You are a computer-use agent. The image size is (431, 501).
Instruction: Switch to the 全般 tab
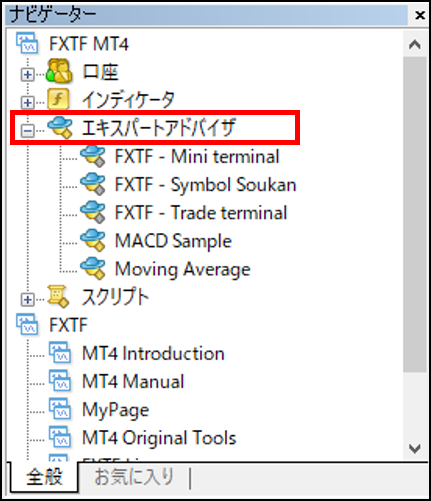point(44,477)
